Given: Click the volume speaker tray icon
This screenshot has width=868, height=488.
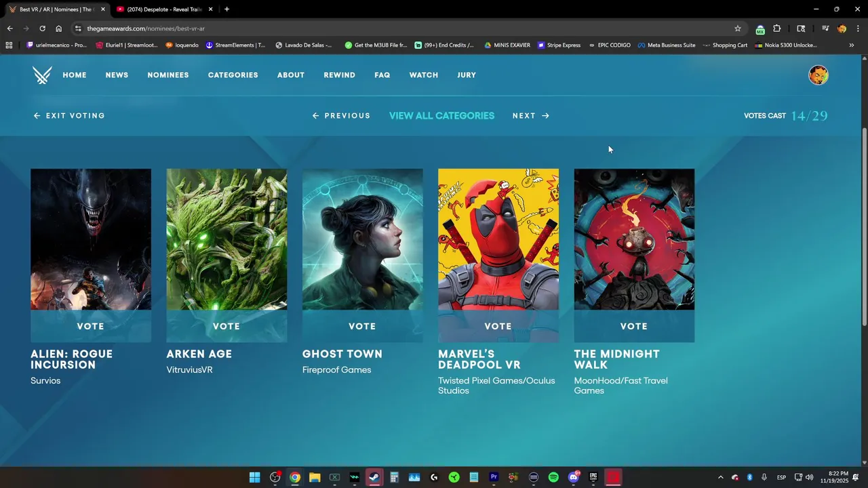Looking at the screenshot, I should [809, 477].
